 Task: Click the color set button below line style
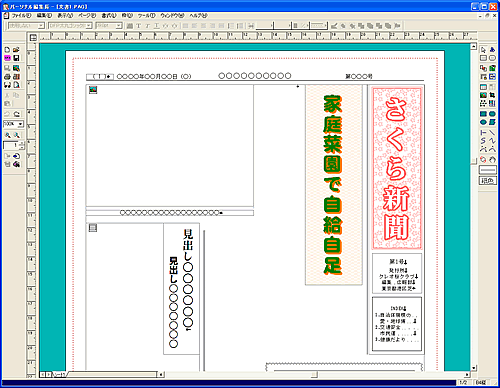(x=488, y=181)
